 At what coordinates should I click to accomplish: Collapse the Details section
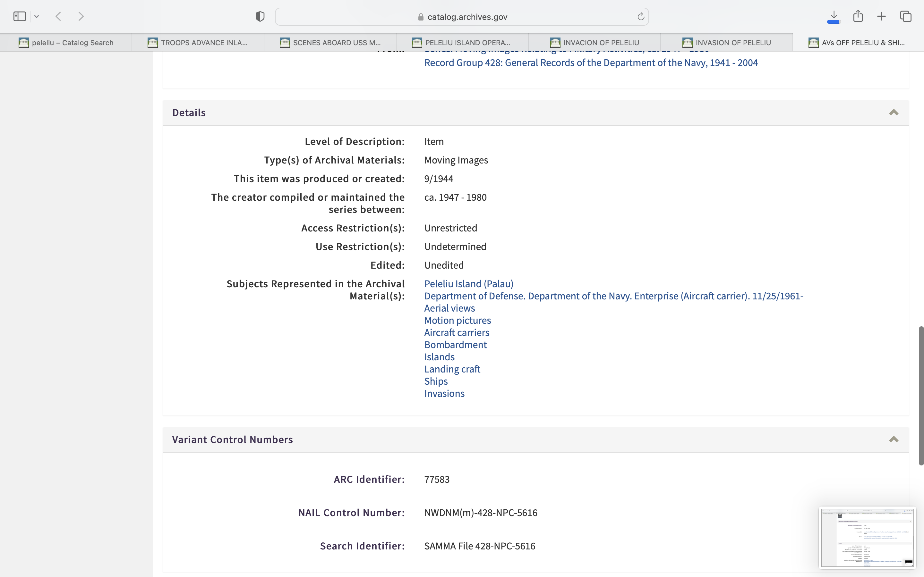pyautogui.click(x=894, y=113)
